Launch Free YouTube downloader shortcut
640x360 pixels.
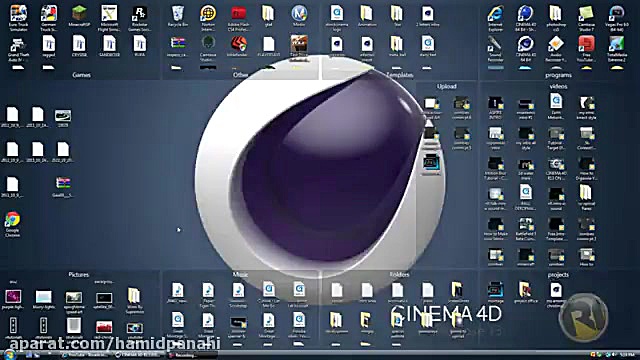[586, 48]
